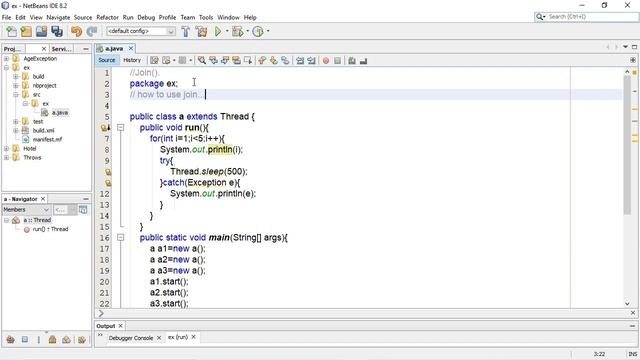Open the Tools menu
Image resolution: width=640 pixels, height=360 pixels.
[x=206, y=18]
